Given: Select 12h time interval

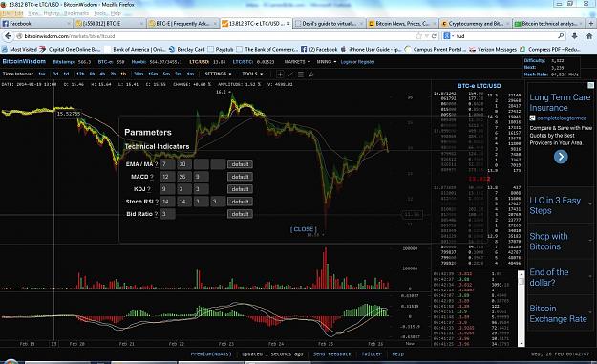Looking at the screenshot, I should tap(80, 74).
